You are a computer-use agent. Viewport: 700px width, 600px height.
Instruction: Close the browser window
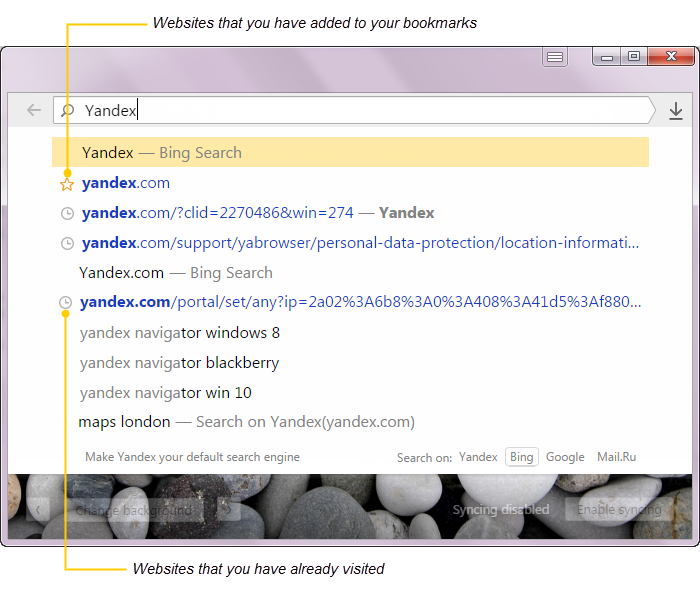pyautogui.click(x=671, y=57)
